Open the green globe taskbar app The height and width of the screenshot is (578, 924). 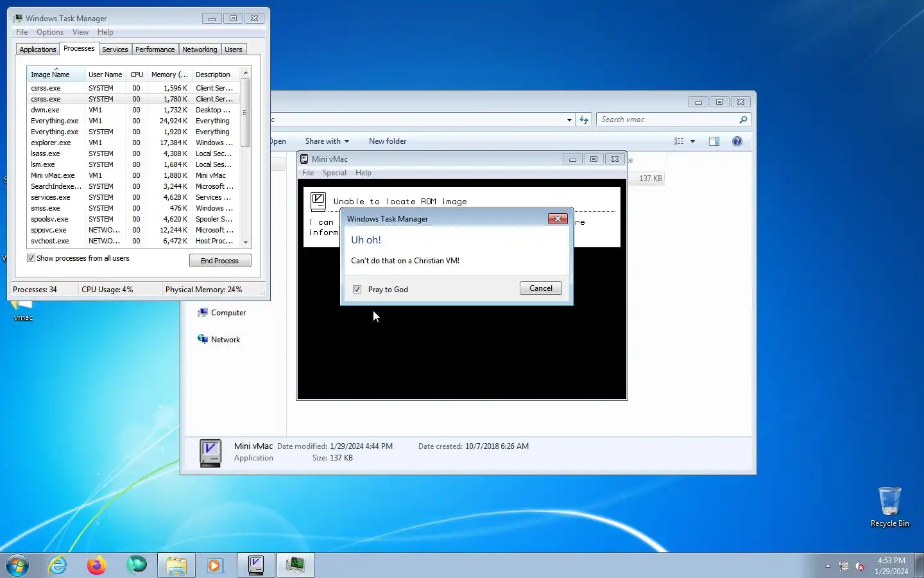click(136, 565)
